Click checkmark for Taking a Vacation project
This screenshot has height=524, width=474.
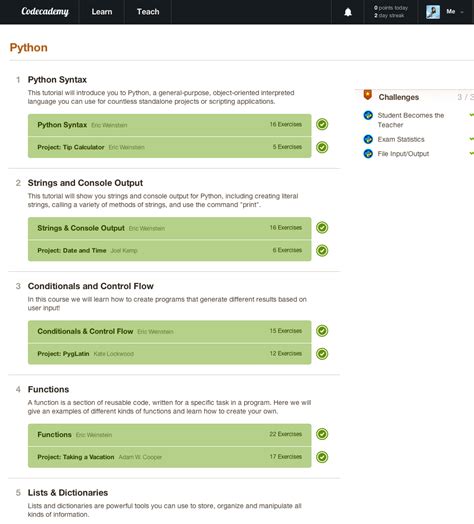click(322, 457)
